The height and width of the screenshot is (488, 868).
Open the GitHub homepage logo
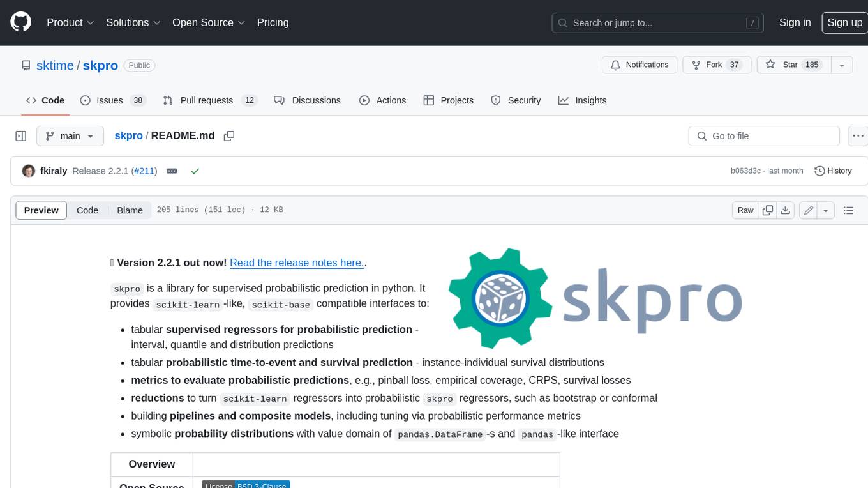[20, 22]
